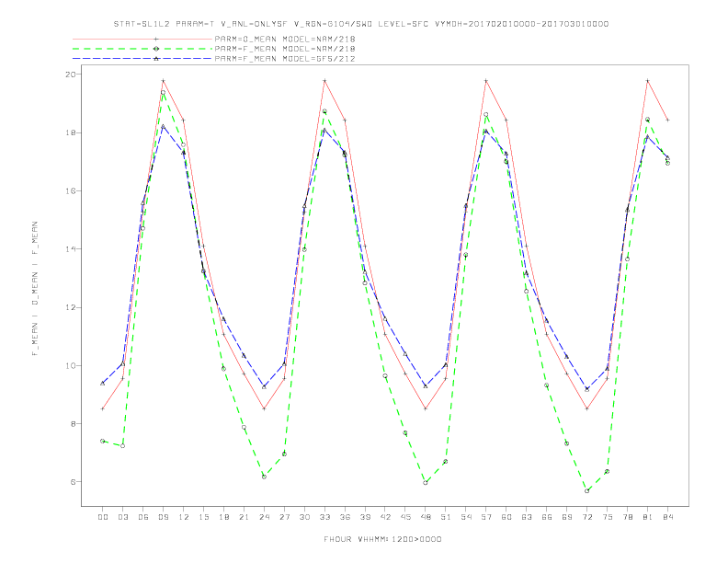Click x-axis tick label 60
Viewport: 728px width, 563px height.
[x=506, y=517]
